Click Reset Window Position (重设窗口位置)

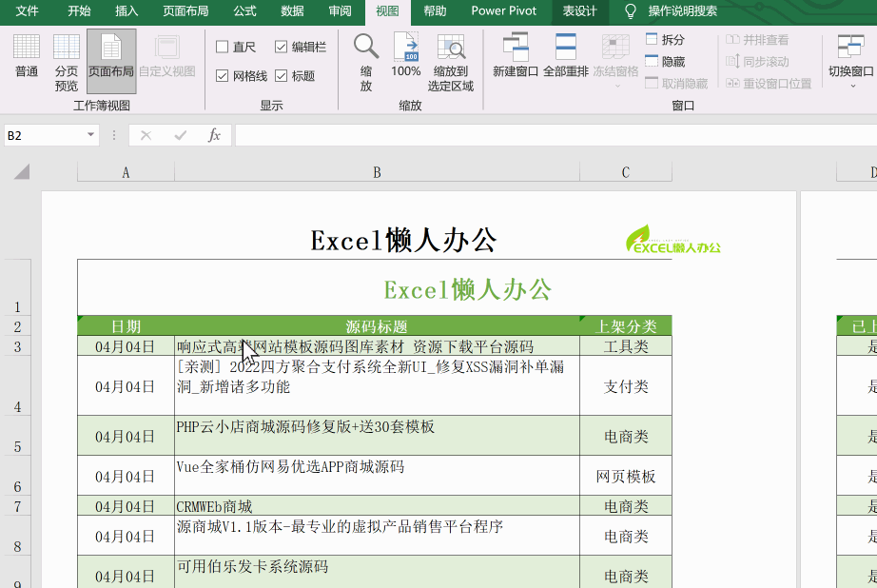click(769, 84)
